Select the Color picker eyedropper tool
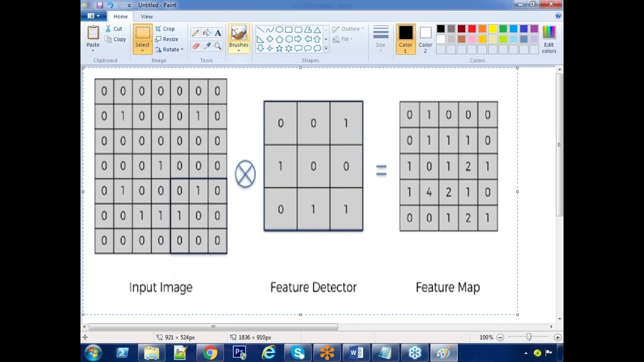 click(207, 46)
